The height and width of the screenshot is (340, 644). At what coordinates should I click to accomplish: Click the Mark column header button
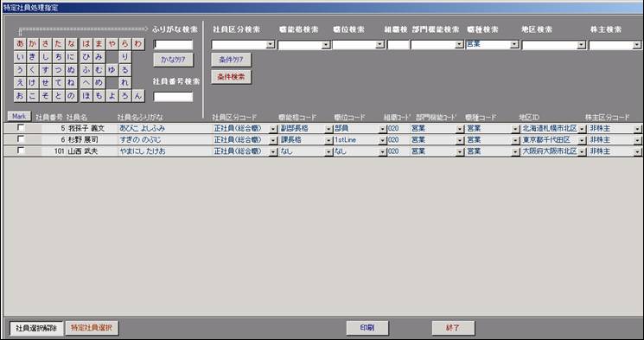19,116
